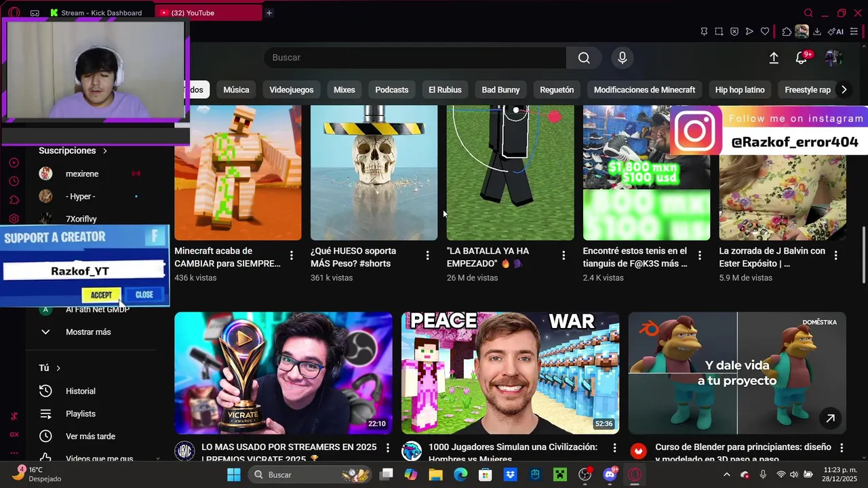The width and height of the screenshot is (868, 488).
Task: Open Discord from the taskbar
Action: point(610,474)
